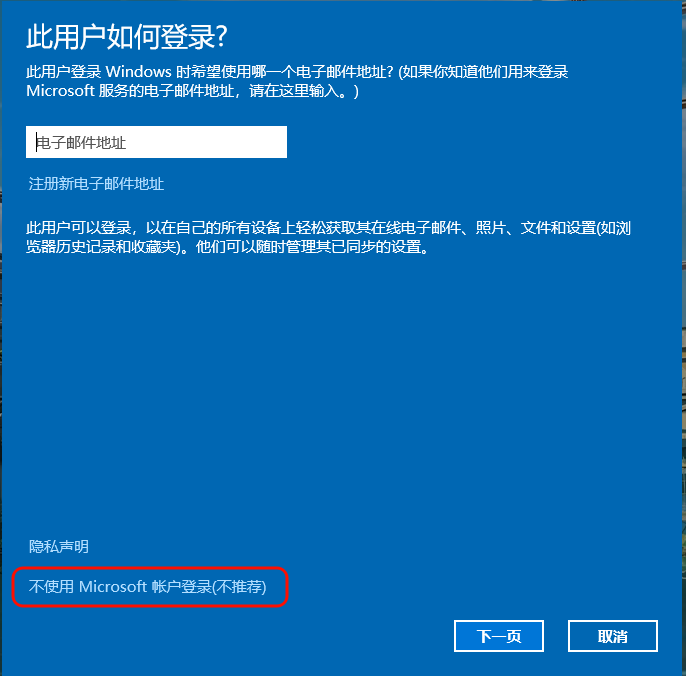Click the 下一页 button
The height and width of the screenshot is (676, 686).
(499, 636)
